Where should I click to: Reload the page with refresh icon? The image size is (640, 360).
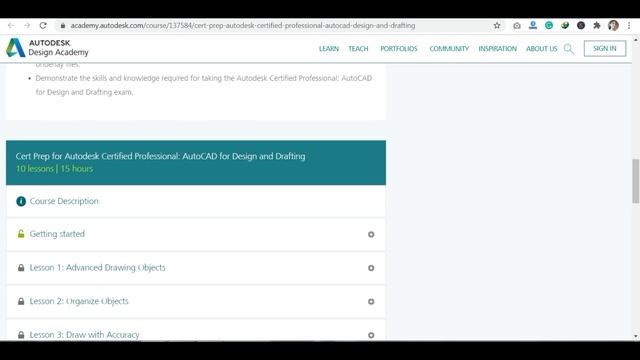point(43,25)
